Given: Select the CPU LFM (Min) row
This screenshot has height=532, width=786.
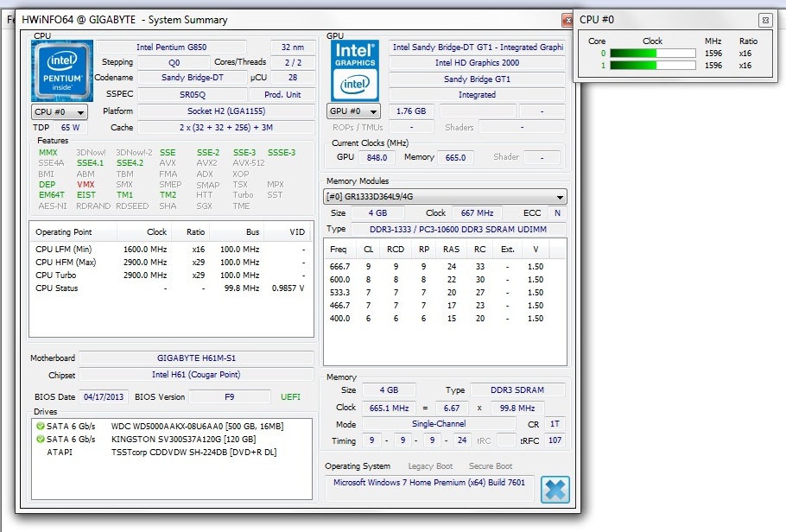Looking at the screenshot, I should [170, 250].
